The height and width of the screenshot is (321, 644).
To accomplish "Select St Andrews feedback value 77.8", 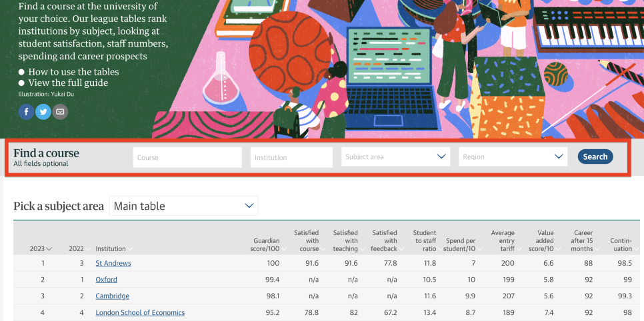I will [x=390, y=263].
